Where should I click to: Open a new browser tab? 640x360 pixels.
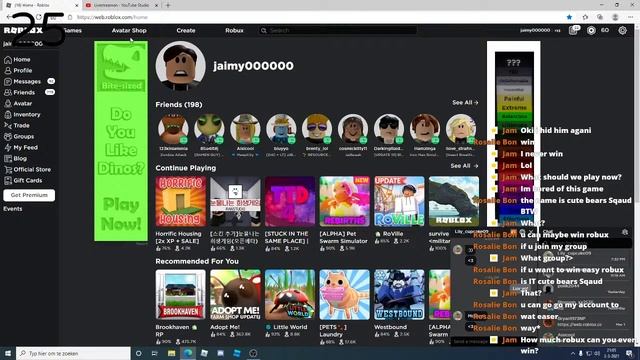pyautogui.click(x=168, y=5)
